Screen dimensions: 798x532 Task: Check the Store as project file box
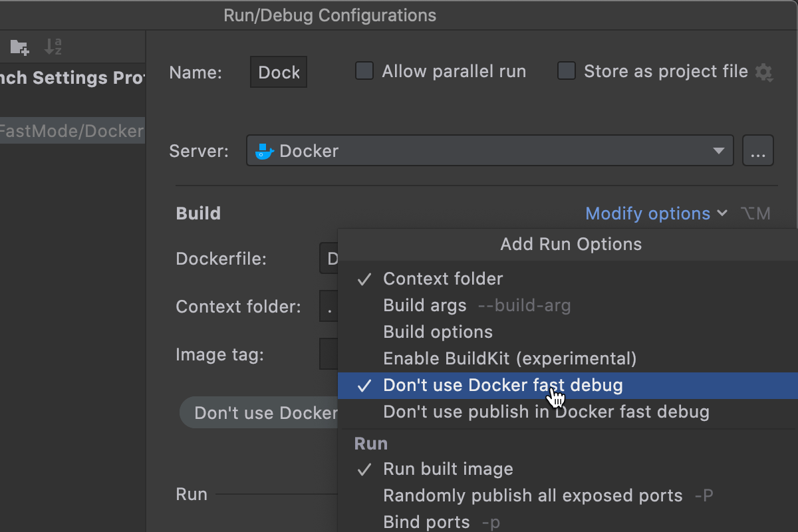click(567, 71)
